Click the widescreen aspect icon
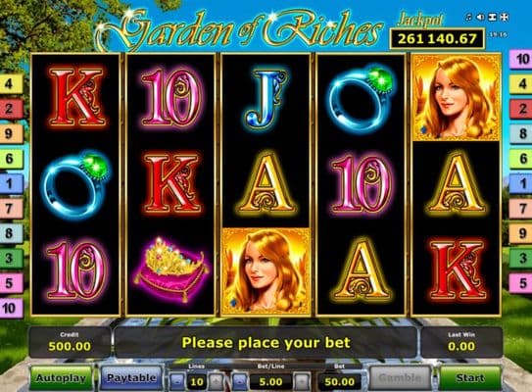This screenshot has height=392, width=532. click(492, 17)
